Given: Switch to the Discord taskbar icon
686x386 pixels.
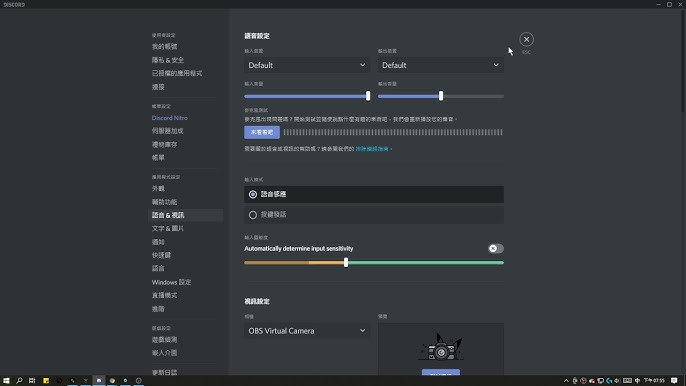Looking at the screenshot, I should [99, 381].
